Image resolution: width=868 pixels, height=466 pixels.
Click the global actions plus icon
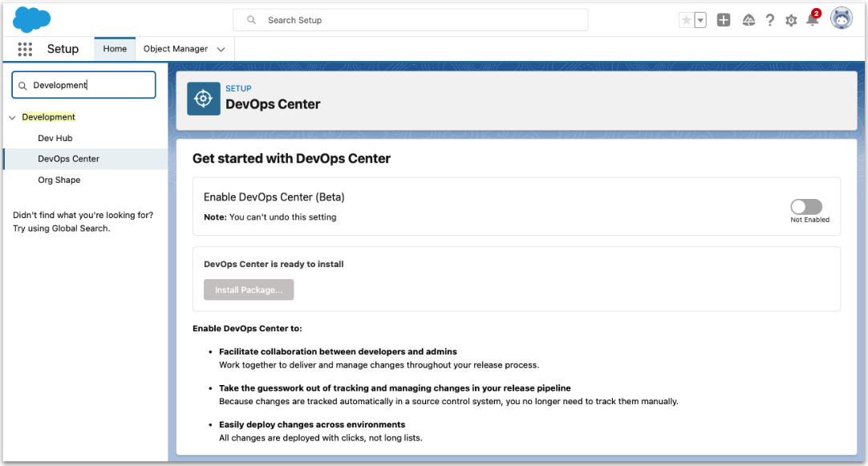click(724, 19)
